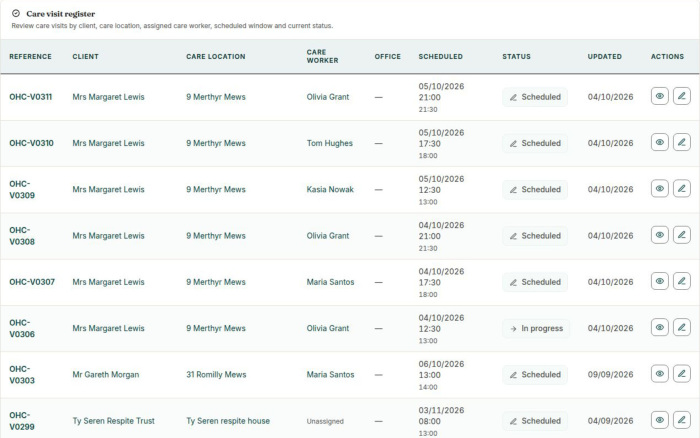Edit Gareth Morgan visit OHC-V0303 icon

point(682,374)
